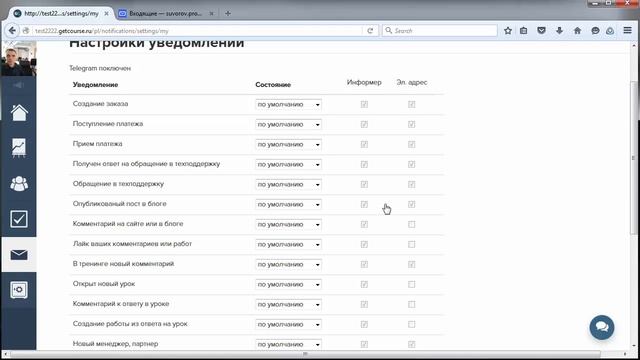Toggle Информер checkbox for Обращение в техподдержку
The width and height of the screenshot is (640, 360).
364,184
